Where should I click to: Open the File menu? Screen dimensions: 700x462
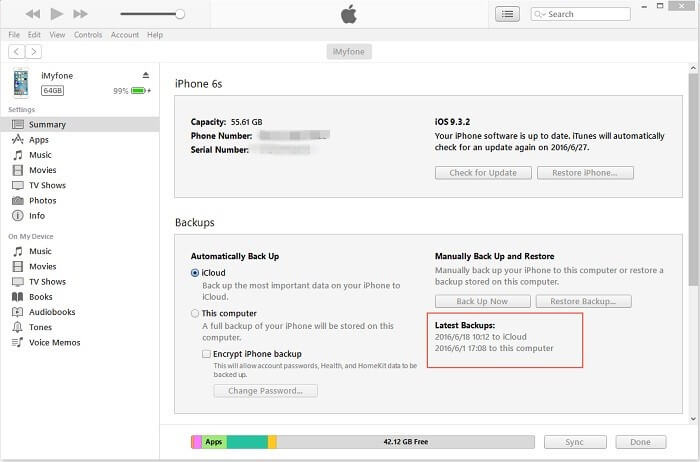[14, 35]
